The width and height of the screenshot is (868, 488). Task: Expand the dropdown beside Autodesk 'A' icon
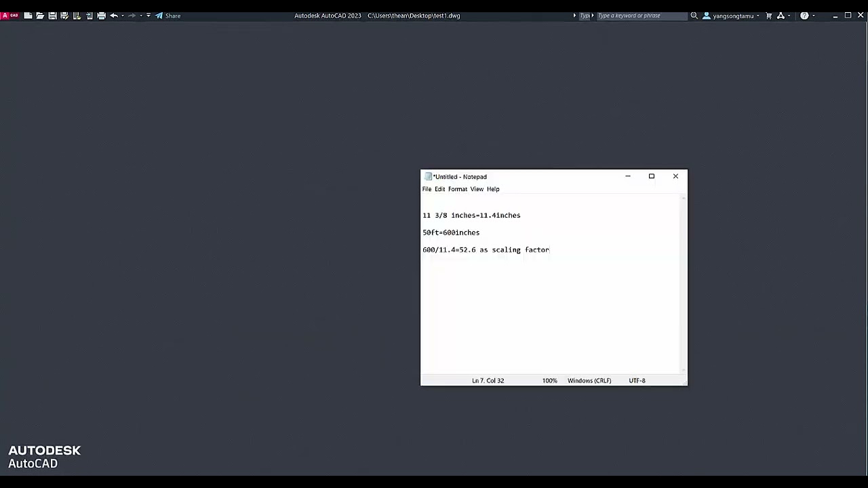click(x=789, y=16)
